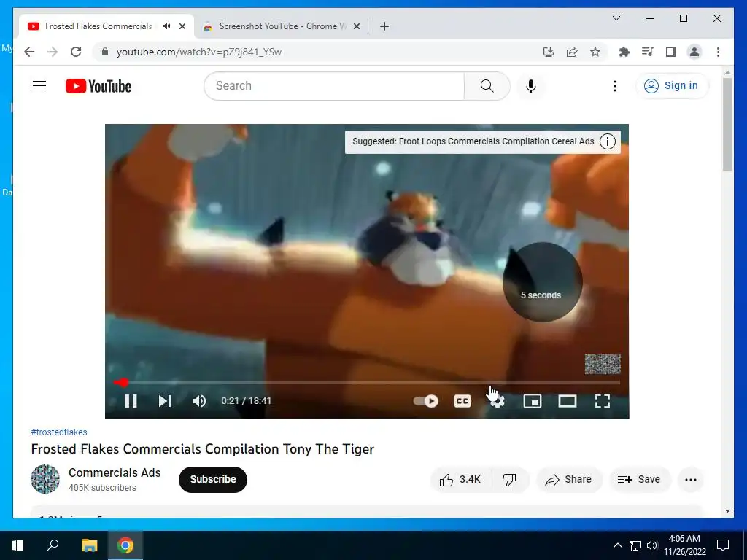The height and width of the screenshot is (560, 747).
Task: Activate miniplayer mode
Action: coord(532,401)
